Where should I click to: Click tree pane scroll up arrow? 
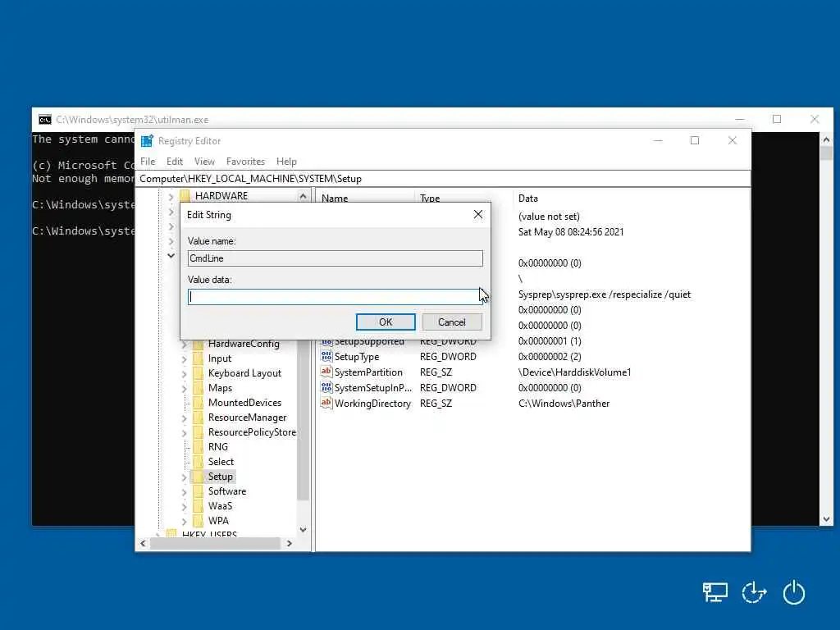pyautogui.click(x=303, y=196)
